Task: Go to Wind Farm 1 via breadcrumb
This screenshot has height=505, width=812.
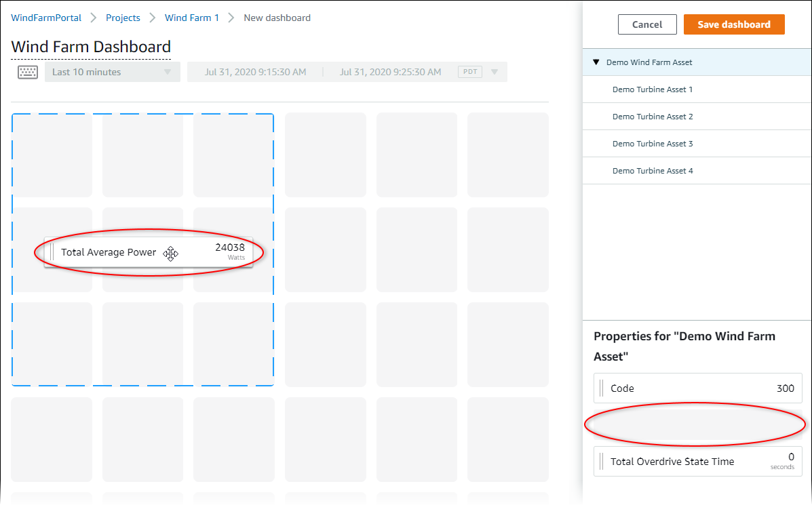Action: [192, 18]
